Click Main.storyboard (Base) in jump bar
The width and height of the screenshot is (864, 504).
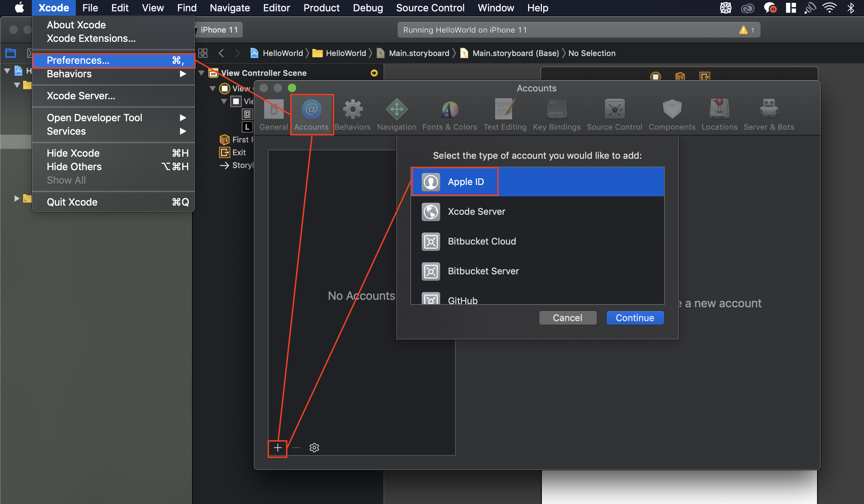[510, 53]
